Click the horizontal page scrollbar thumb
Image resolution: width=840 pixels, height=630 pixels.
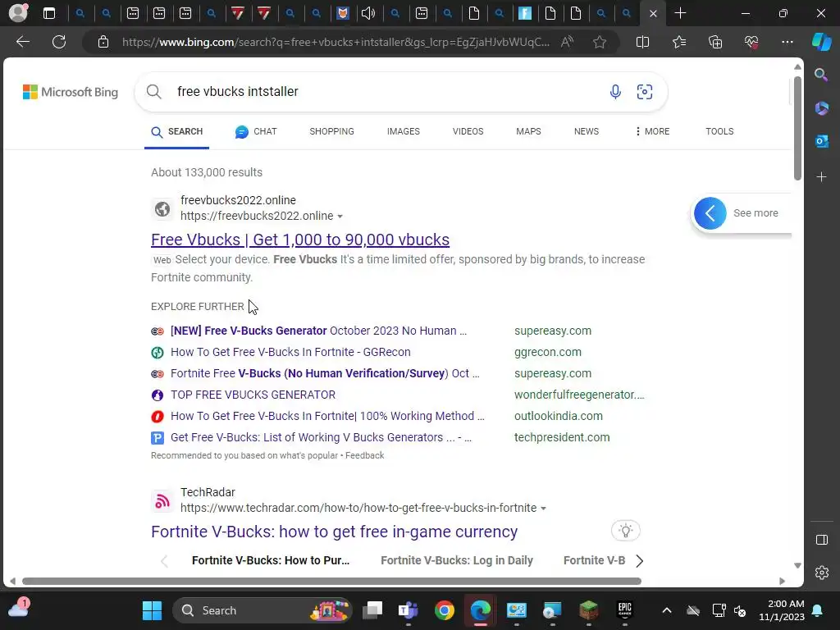click(331, 582)
